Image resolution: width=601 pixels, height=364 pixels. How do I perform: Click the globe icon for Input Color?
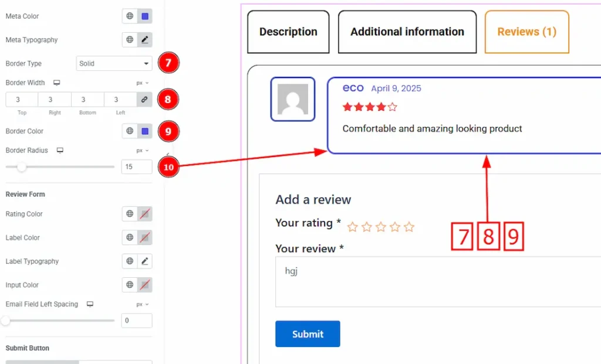130,285
